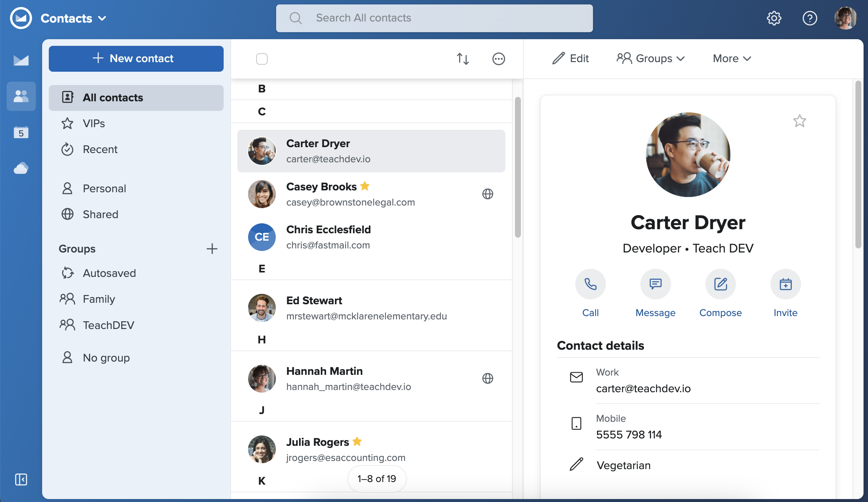Open settings gear icon
Image resolution: width=868 pixels, height=502 pixels.
click(774, 18)
